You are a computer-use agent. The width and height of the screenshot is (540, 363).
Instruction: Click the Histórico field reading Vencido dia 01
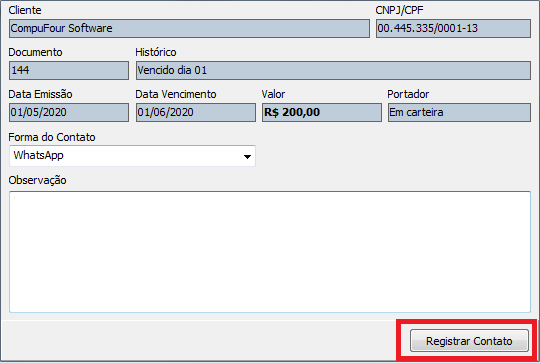tap(333, 70)
